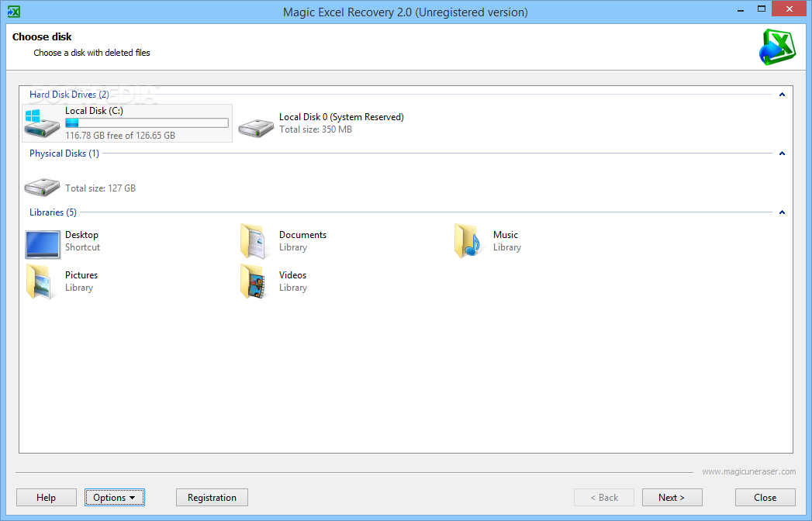Click the Libraries (5) header text
The height and width of the screenshot is (521, 812).
[53, 212]
